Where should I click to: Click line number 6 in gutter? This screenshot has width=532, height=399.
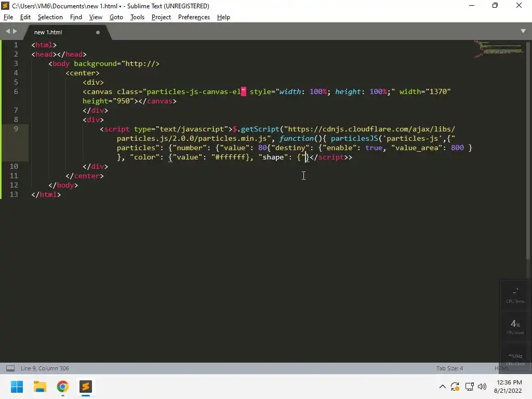click(x=16, y=91)
